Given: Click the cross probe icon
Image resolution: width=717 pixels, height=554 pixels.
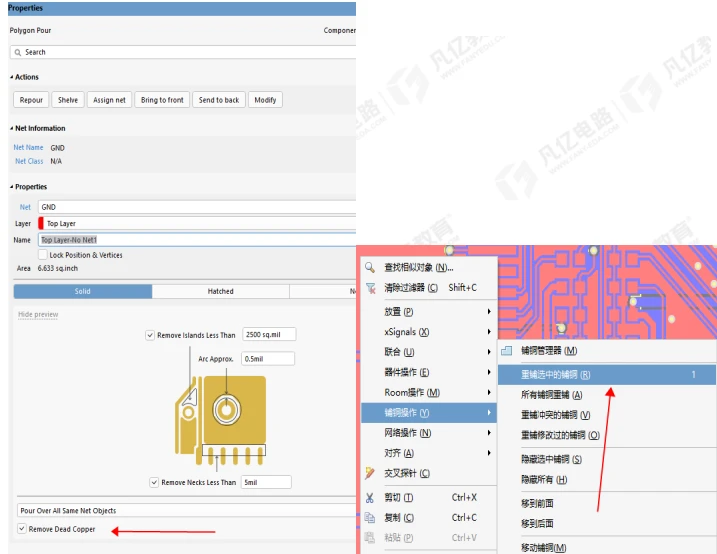Looking at the screenshot, I should pyautogui.click(x=370, y=473).
